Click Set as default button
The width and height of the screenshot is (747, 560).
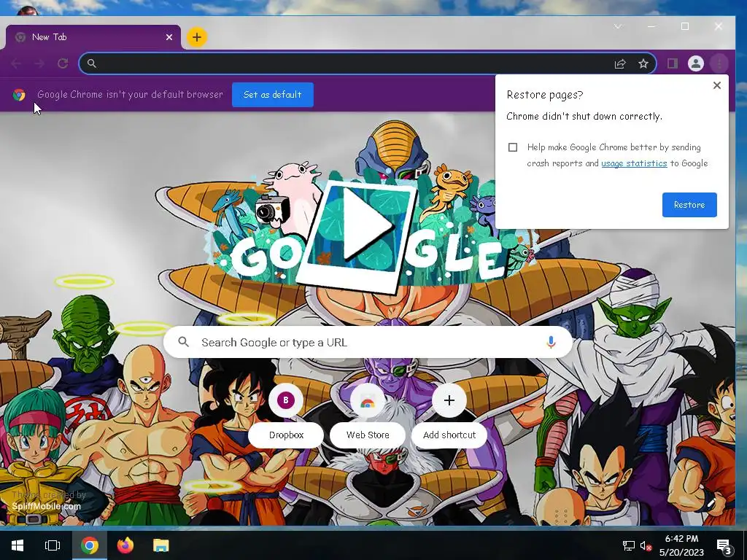273,95
